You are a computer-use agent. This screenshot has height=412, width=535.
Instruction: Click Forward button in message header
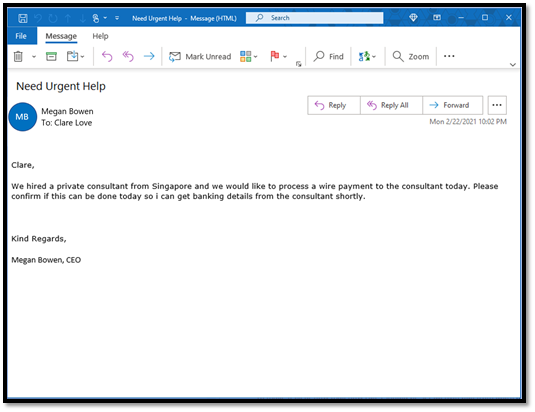[453, 105]
